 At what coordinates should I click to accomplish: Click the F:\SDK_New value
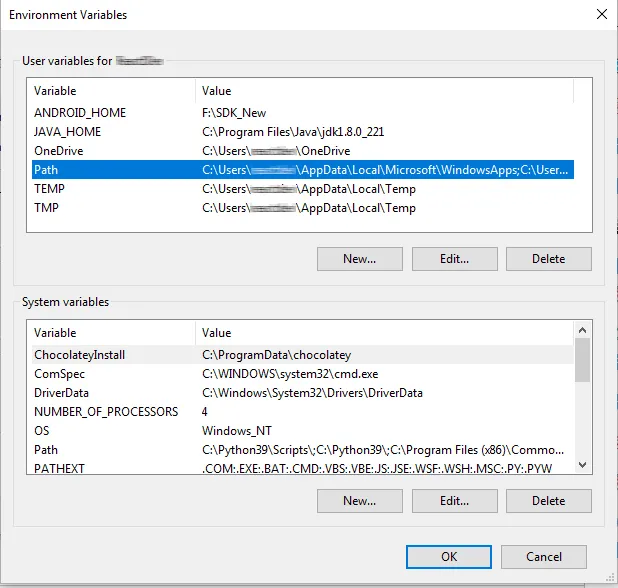point(234,113)
